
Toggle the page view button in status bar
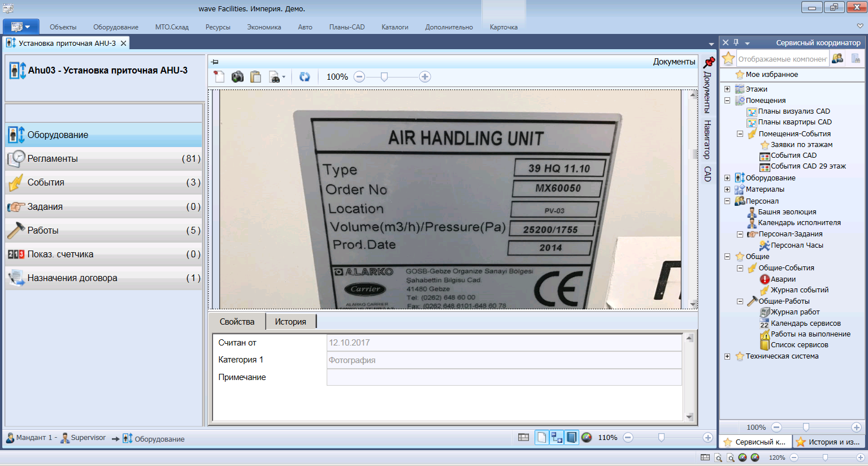542,437
